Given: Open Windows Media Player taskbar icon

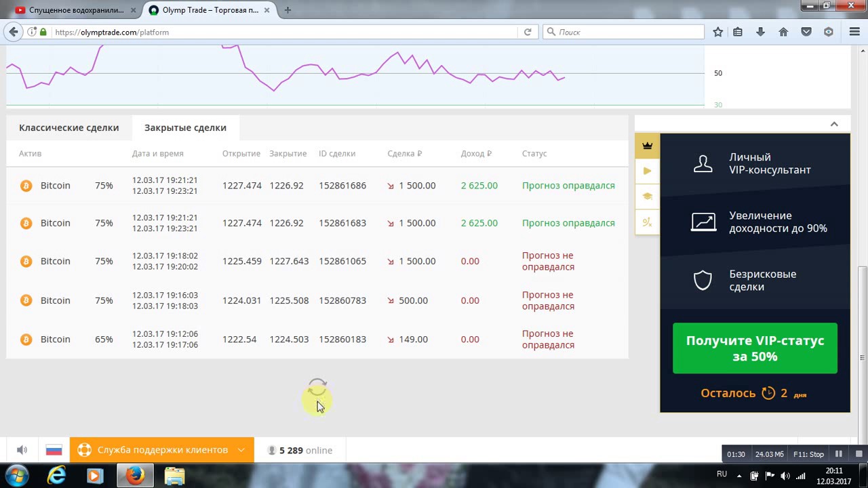Looking at the screenshot, I should coord(95,476).
